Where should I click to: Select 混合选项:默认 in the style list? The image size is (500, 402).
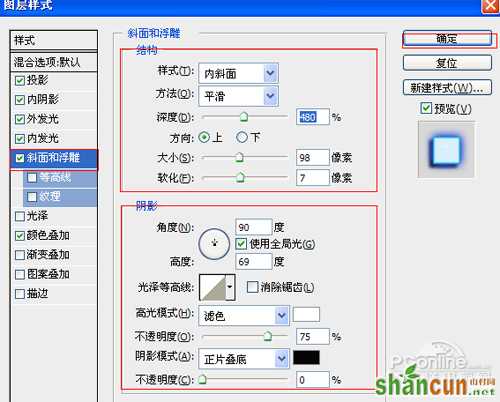click(54, 62)
